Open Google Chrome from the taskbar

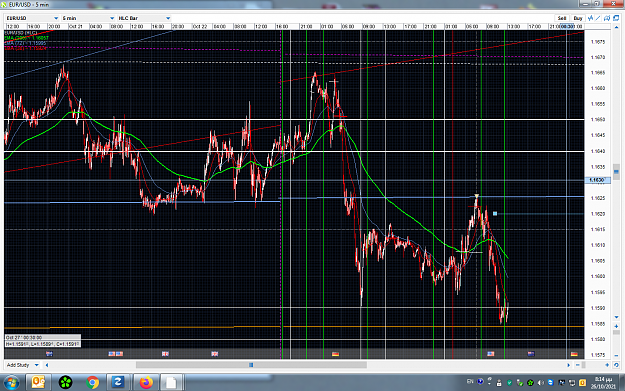pos(92,383)
